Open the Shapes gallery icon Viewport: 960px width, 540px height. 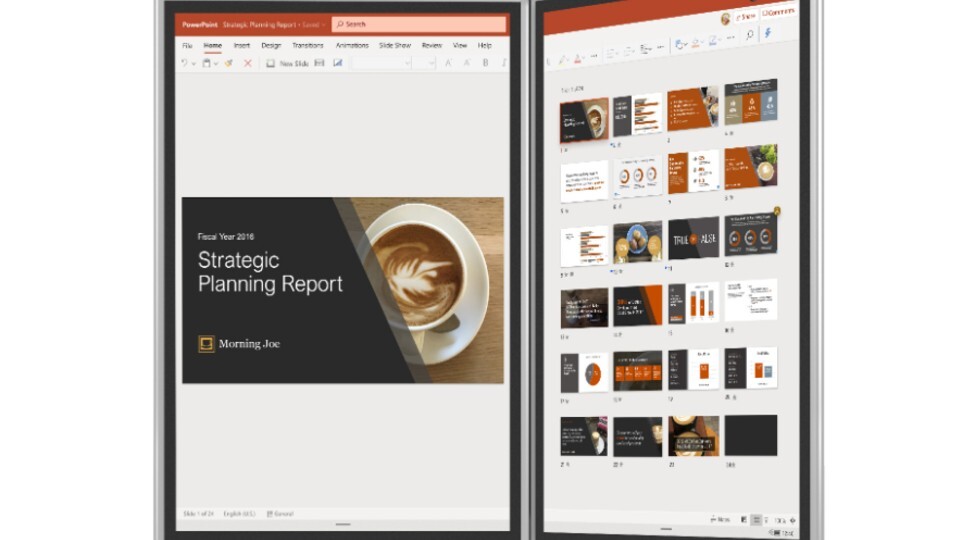(x=681, y=45)
